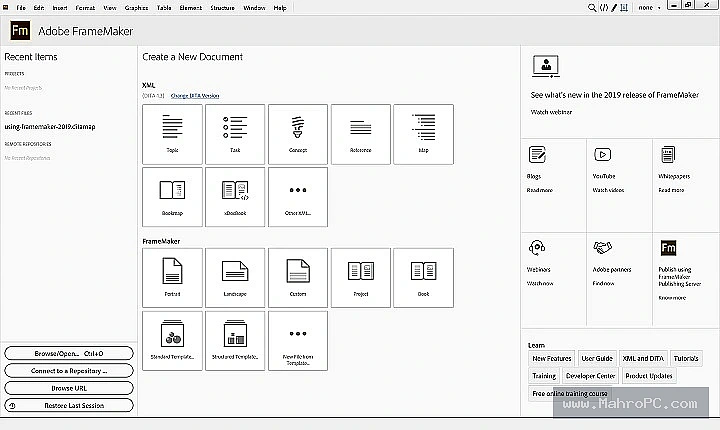
Task: Create a new DITA Task document
Action: pos(235,134)
